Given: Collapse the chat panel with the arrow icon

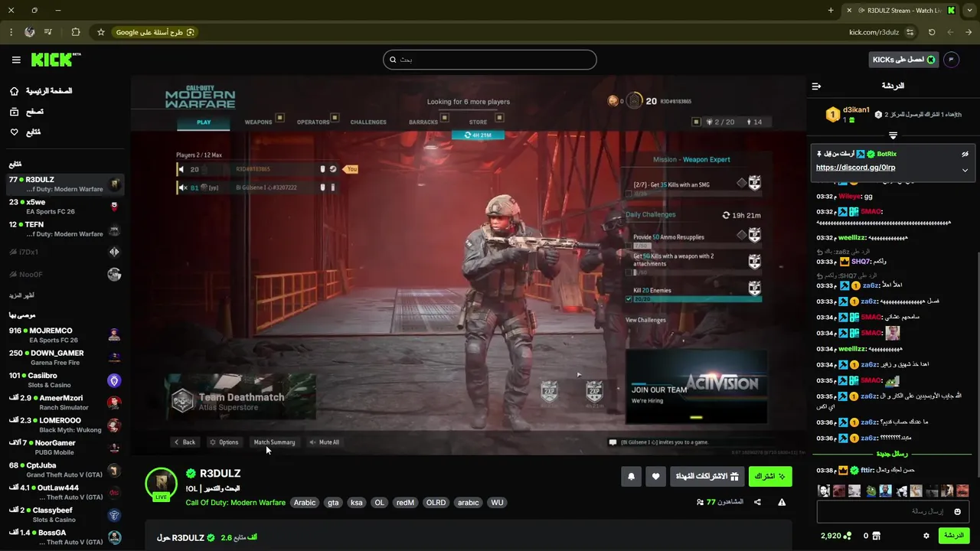Looking at the screenshot, I should pos(816,86).
